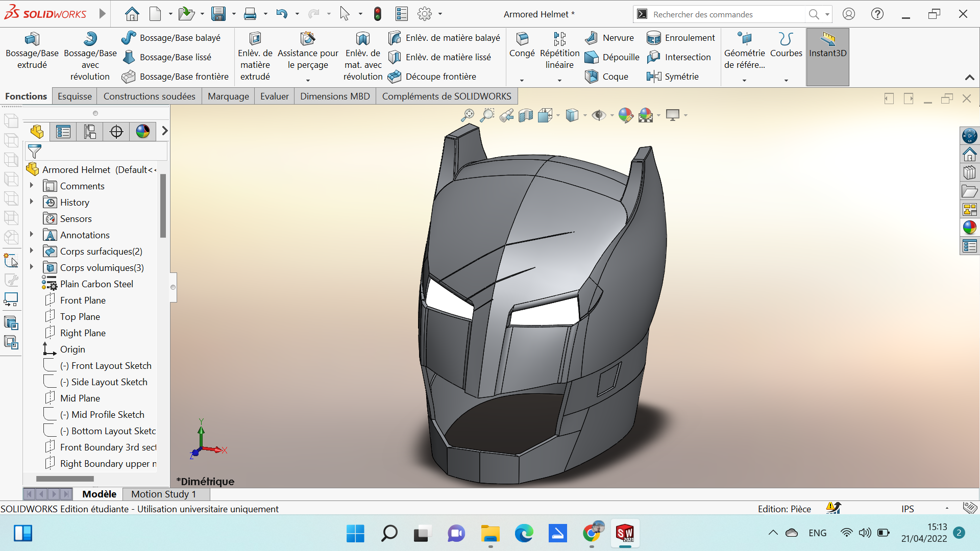The image size is (980, 551).
Task: Select the Découpe frontière command
Action: coord(432,77)
